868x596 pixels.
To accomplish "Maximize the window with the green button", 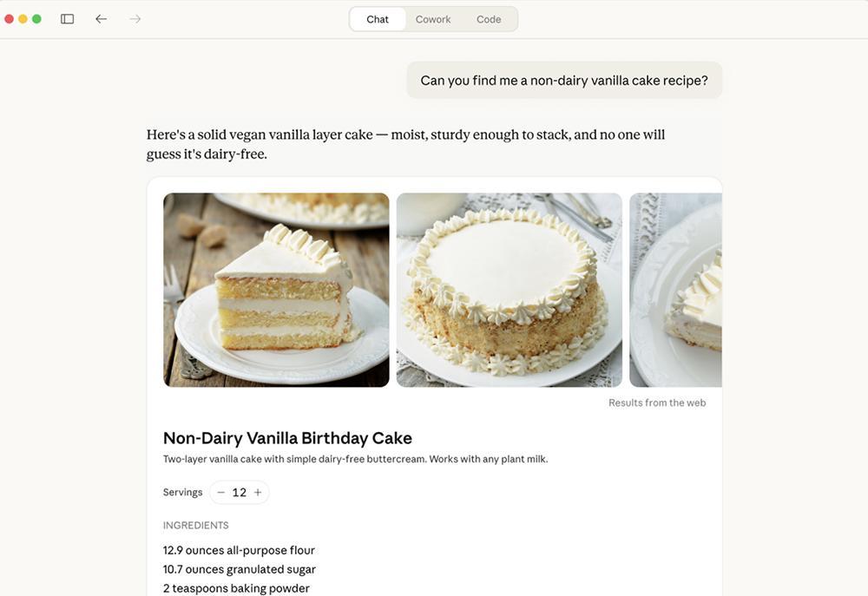I will click(x=36, y=19).
